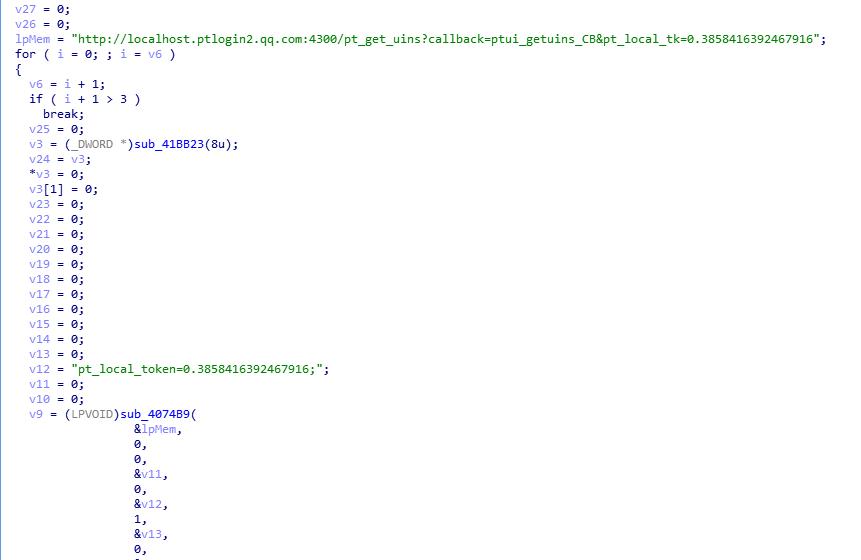Open function sub_41BB23 reference
Image resolution: width=861 pixels, height=560 pixels.
[x=169, y=144]
